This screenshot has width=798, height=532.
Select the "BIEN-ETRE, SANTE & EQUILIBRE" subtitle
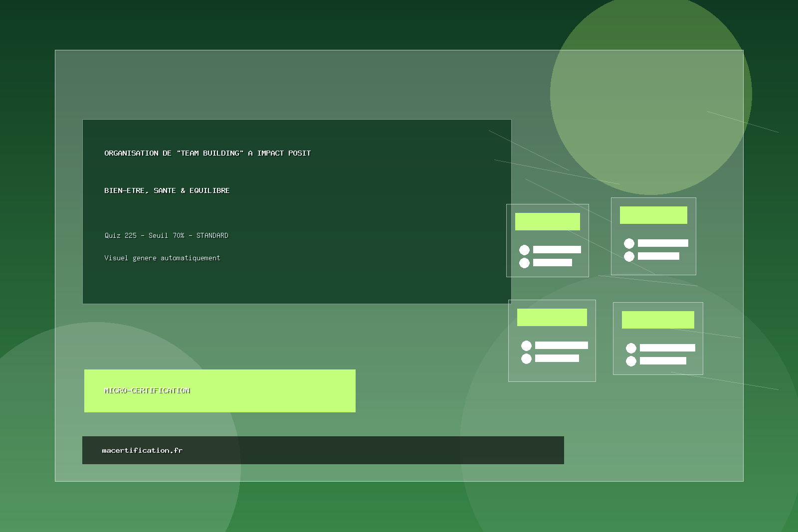(167, 190)
